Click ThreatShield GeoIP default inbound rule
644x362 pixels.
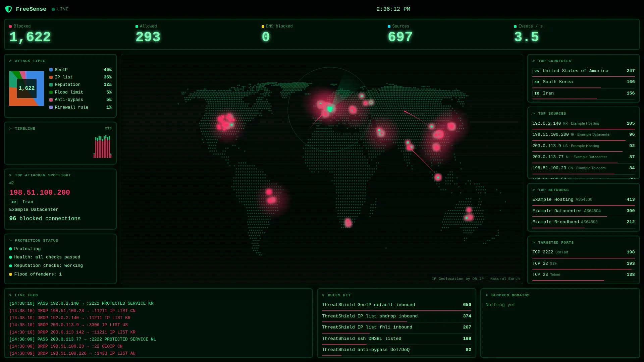(396, 305)
